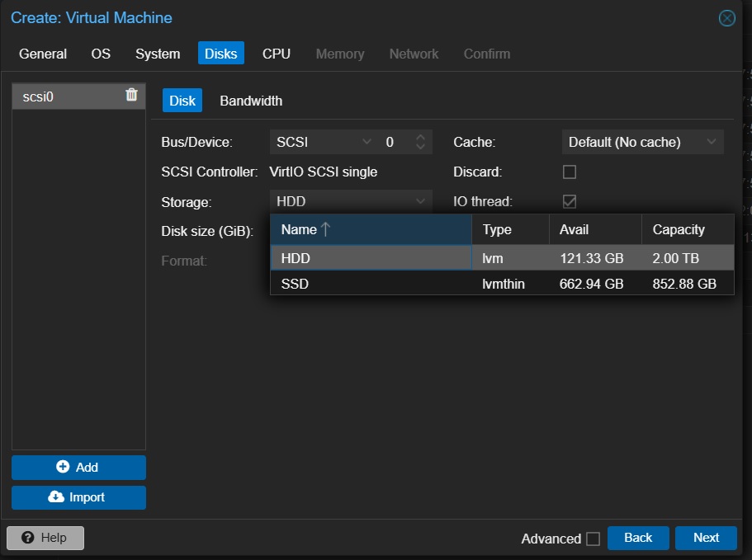Increase the device number with up arrow
This screenshot has height=560, width=752.
click(x=421, y=137)
